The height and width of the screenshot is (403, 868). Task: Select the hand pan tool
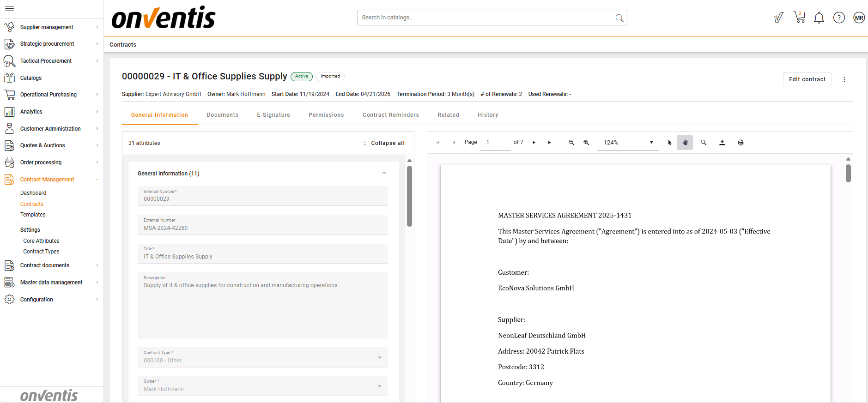(x=685, y=143)
